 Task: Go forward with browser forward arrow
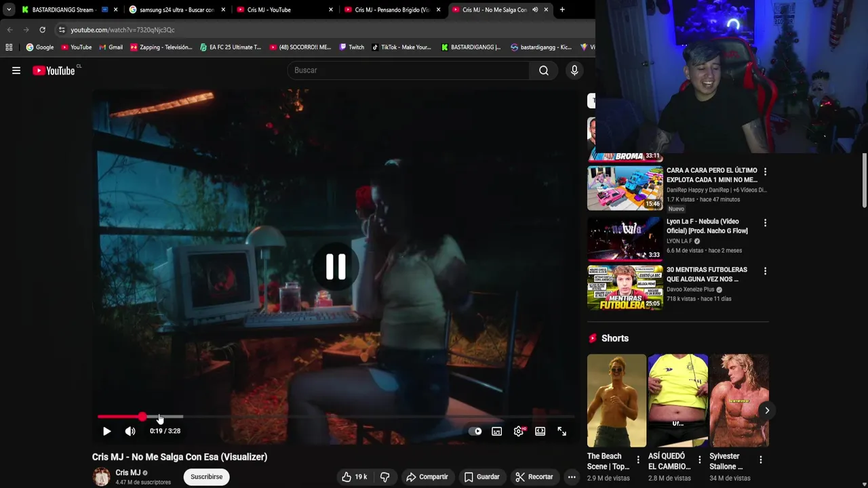26,30
